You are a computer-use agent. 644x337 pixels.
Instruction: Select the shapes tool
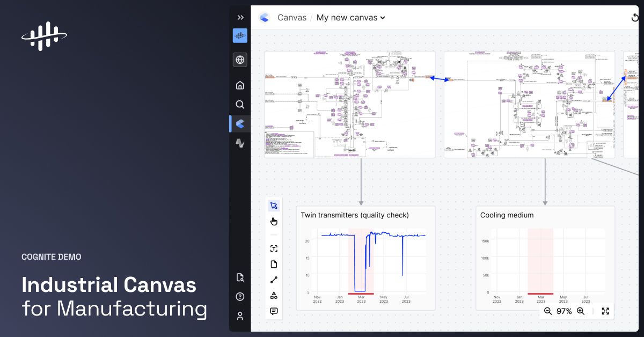point(274,295)
